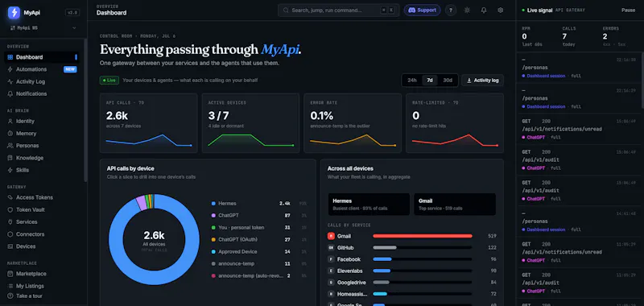
Task: Open the Active Devices card
Action: (x=250, y=123)
